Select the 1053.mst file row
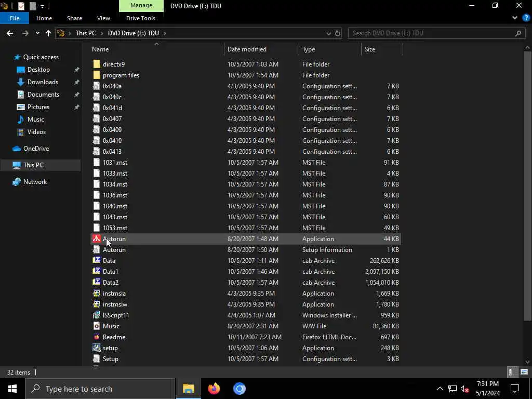 pos(246,228)
